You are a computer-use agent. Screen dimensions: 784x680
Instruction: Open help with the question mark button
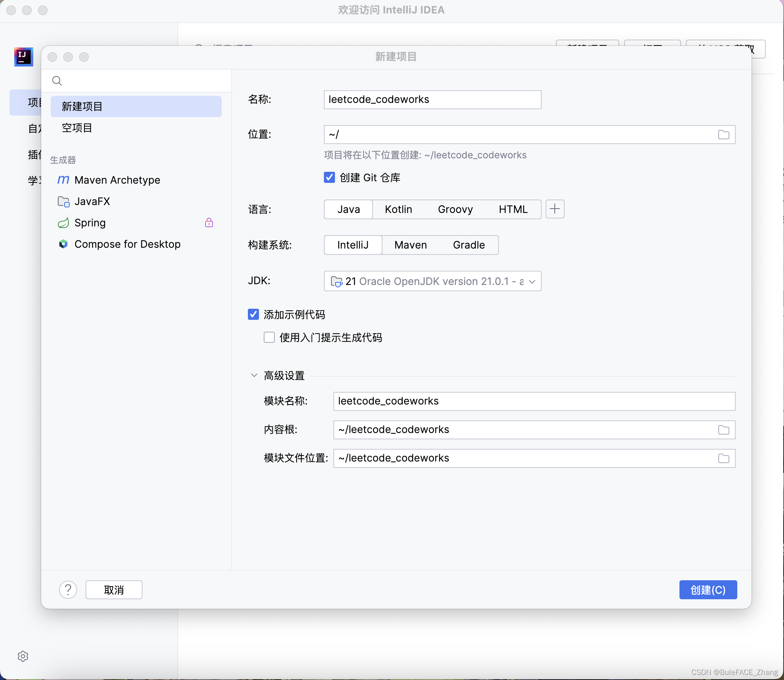(x=68, y=590)
